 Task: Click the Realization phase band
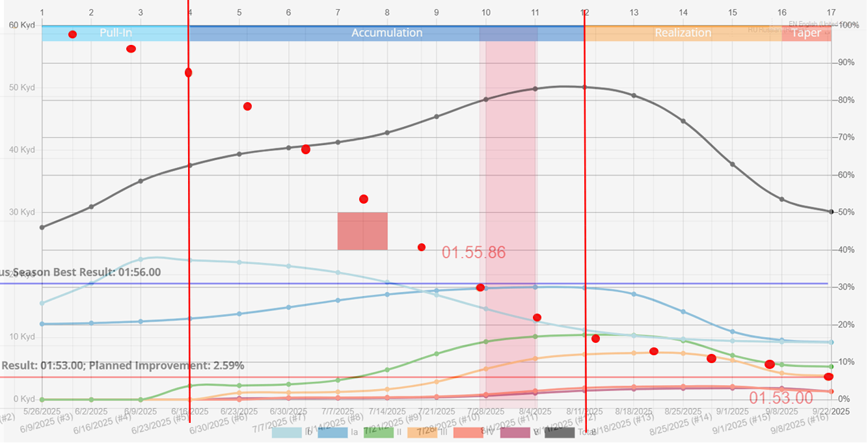tap(682, 33)
